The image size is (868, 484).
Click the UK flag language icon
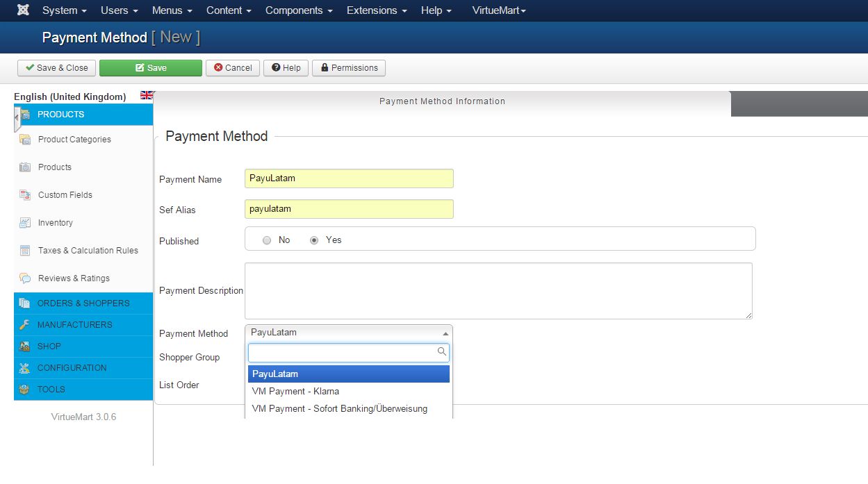(x=147, y=95)
